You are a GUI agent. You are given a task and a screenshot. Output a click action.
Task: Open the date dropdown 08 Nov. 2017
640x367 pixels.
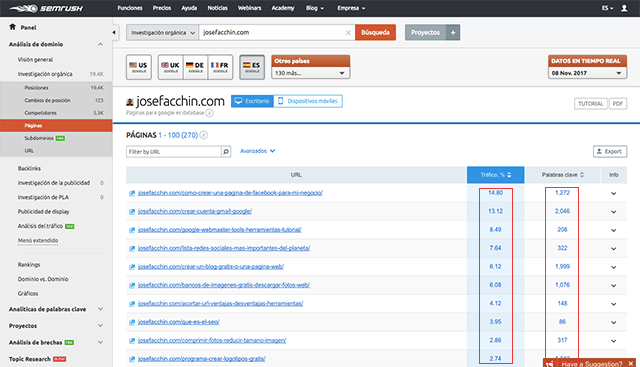(587, 73)
